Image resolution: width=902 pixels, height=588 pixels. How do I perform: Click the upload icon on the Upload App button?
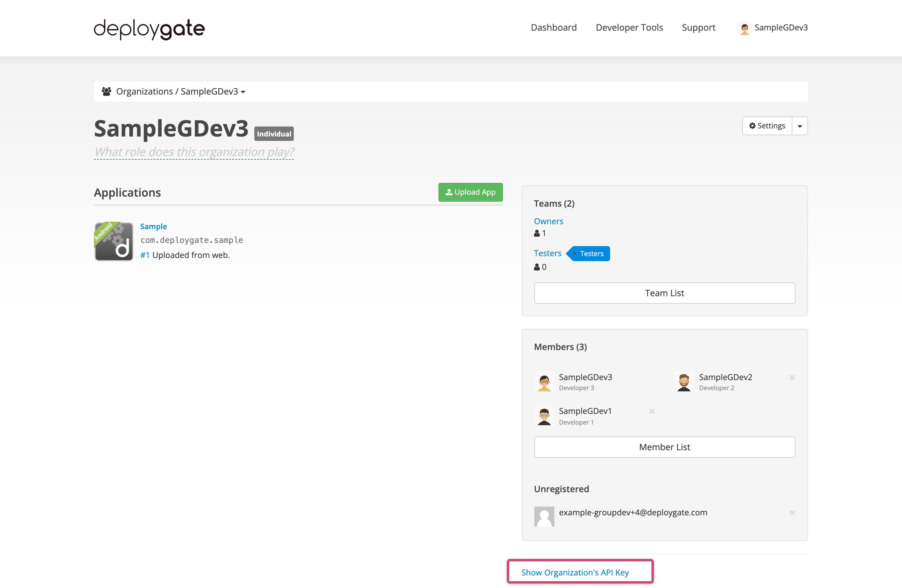click(449, 192)
